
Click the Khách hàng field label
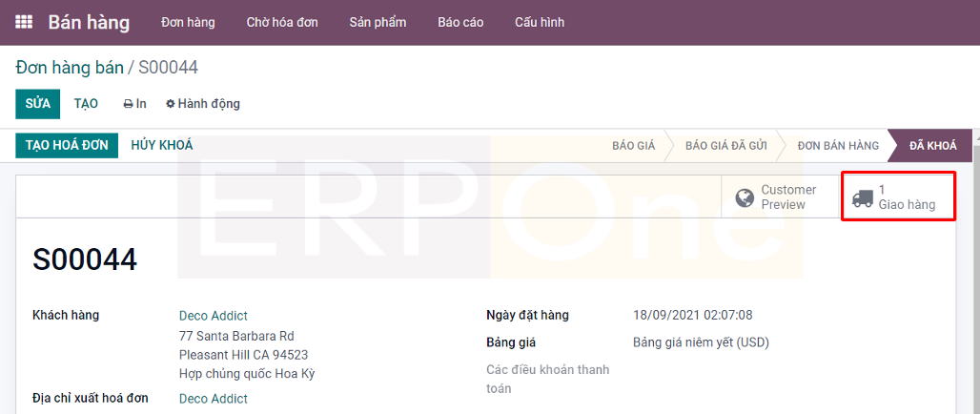click(x=66, y=315)
